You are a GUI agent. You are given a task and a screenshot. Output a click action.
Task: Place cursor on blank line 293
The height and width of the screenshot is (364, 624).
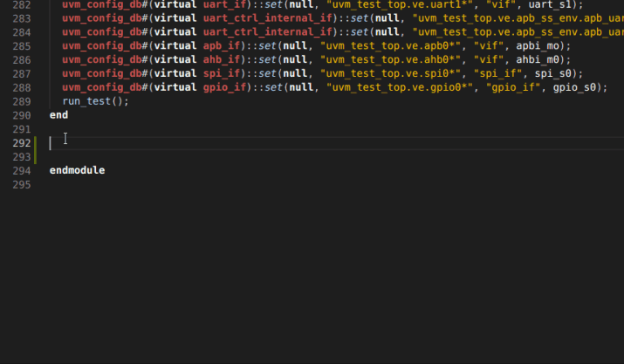point(262,157)
